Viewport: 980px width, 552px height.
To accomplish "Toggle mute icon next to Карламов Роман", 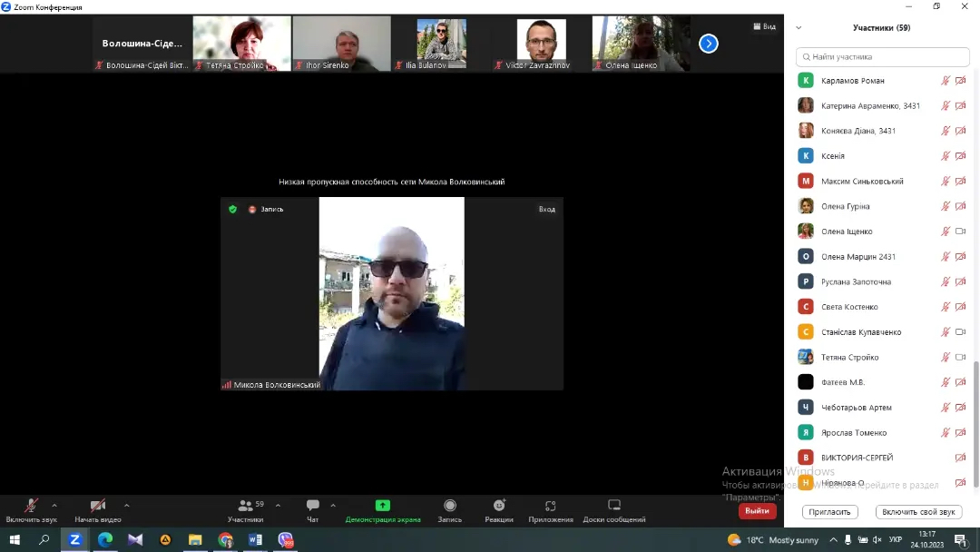I will [x=946, y=81].
